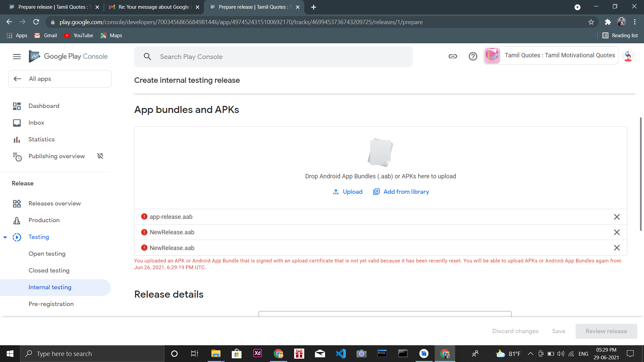Click the Add from library icon
The height and width of the screenshot is (362, 644).
(376, 191)
